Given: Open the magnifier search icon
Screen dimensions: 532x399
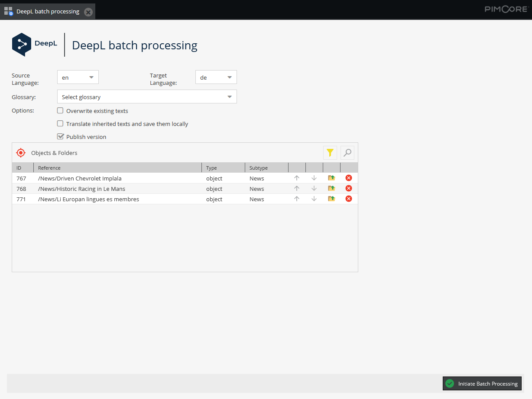Looking at the screenshot, I should (x=347, y=153).
